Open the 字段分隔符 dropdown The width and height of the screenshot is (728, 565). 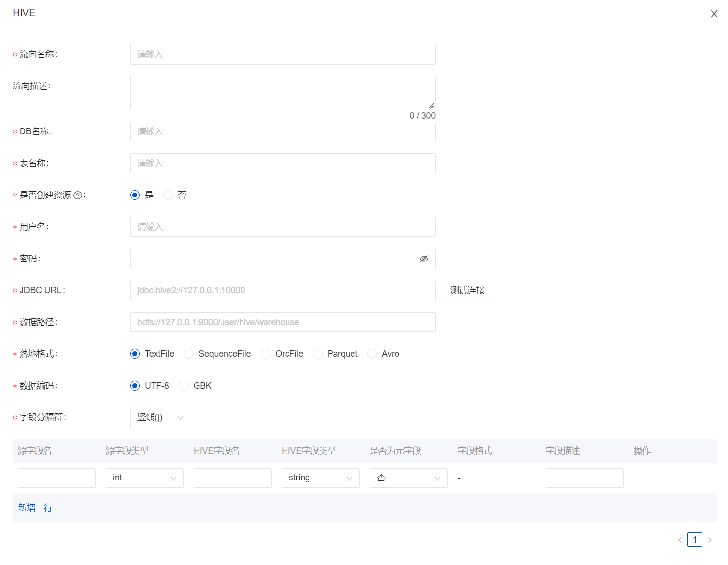point(160,417)
